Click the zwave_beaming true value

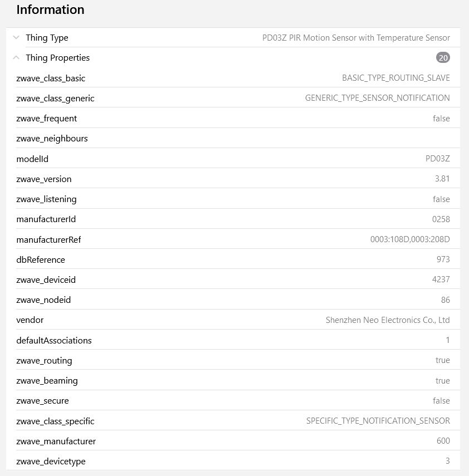(442, 381)
